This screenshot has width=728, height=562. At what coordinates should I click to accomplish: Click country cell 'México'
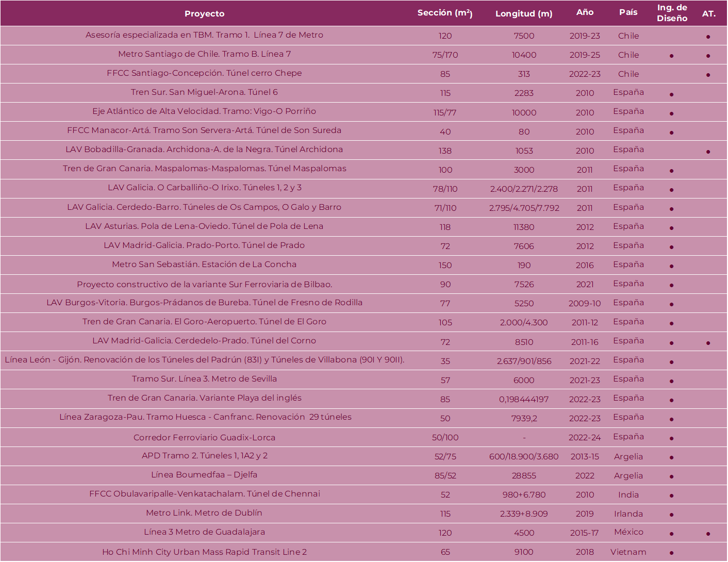628,532
